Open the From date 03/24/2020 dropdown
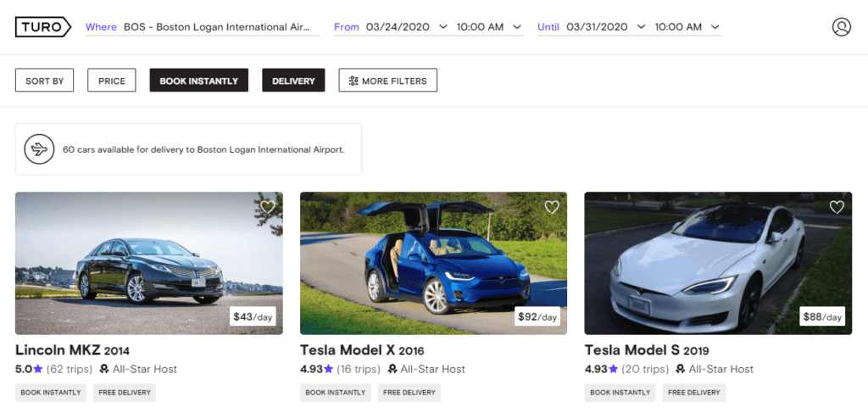 point(407,27)
